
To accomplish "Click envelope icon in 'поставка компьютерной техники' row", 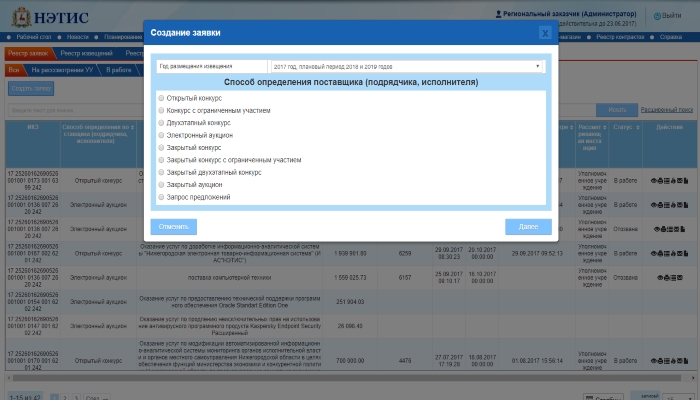I will pos(680,278).
